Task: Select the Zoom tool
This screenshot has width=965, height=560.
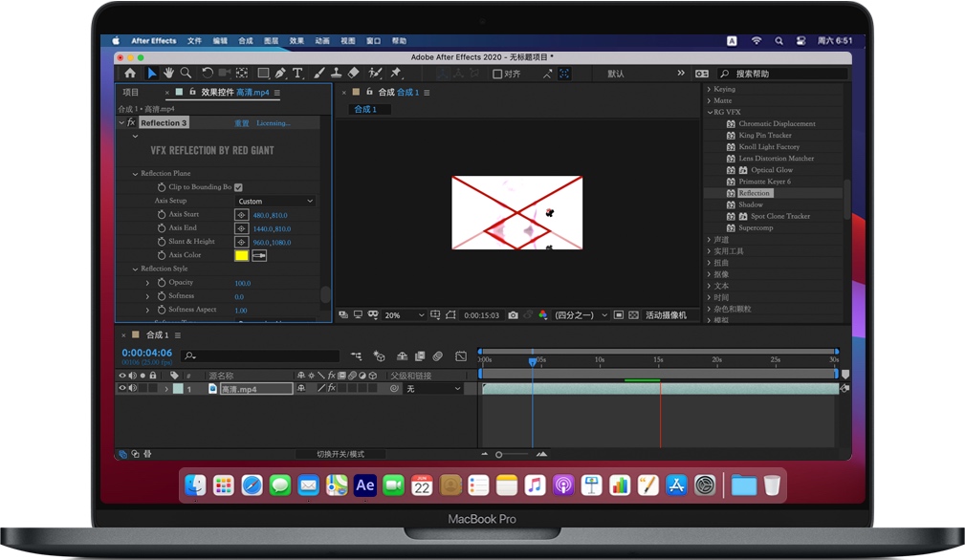Action: pos(186,73)
